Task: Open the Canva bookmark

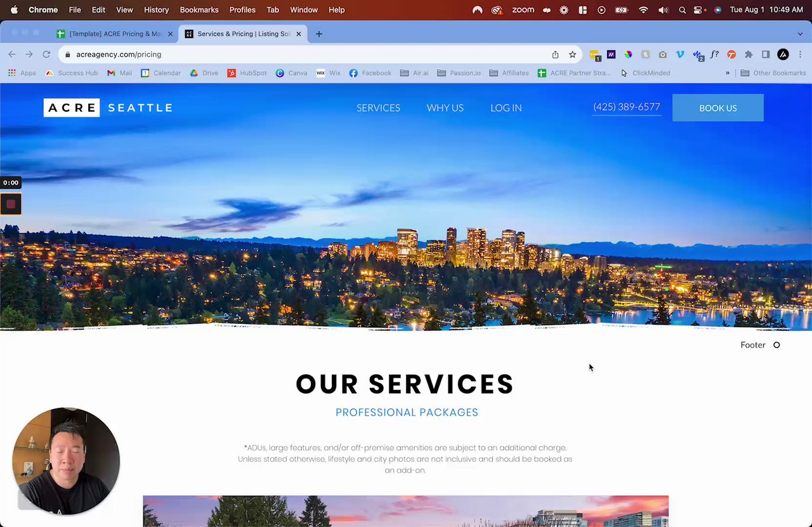Action: click(x=291, y=73)
